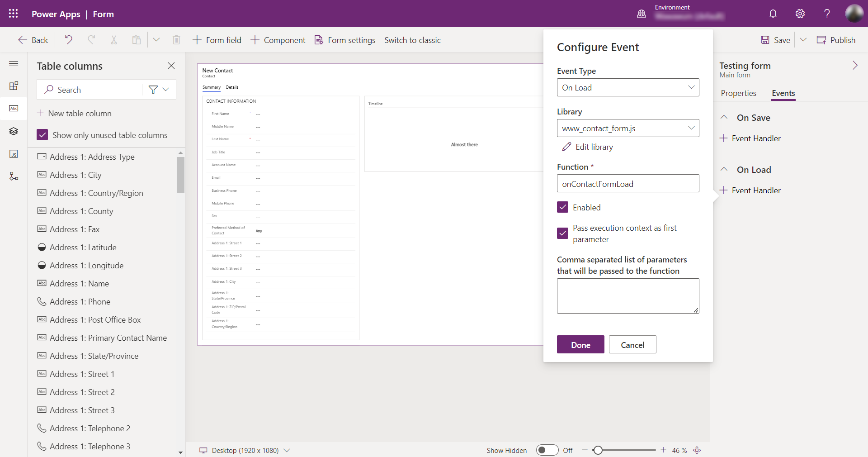The width and height of the screenshot is (868, 457).
Task: Collapse the On Save section
Action: pyautogui.click(x=724, y=117)
